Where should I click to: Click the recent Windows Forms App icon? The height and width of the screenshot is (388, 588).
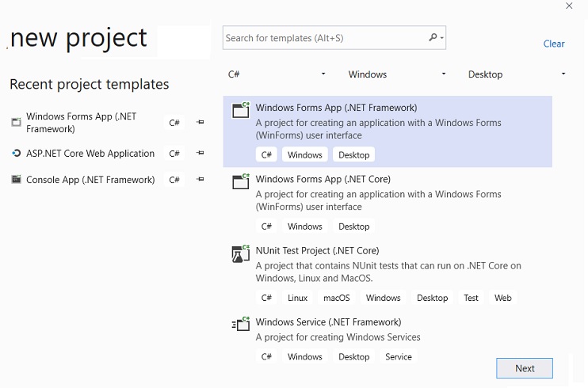[x=16, y=122]
